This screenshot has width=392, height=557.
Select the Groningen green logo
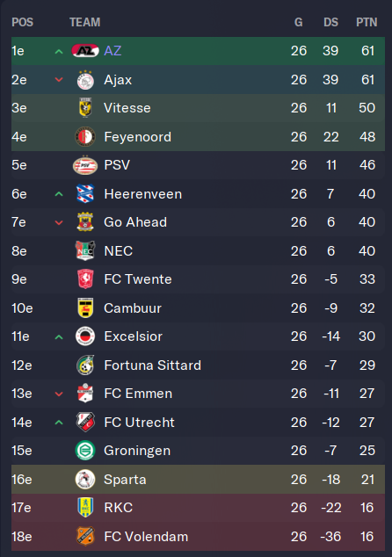pos(85,451)
